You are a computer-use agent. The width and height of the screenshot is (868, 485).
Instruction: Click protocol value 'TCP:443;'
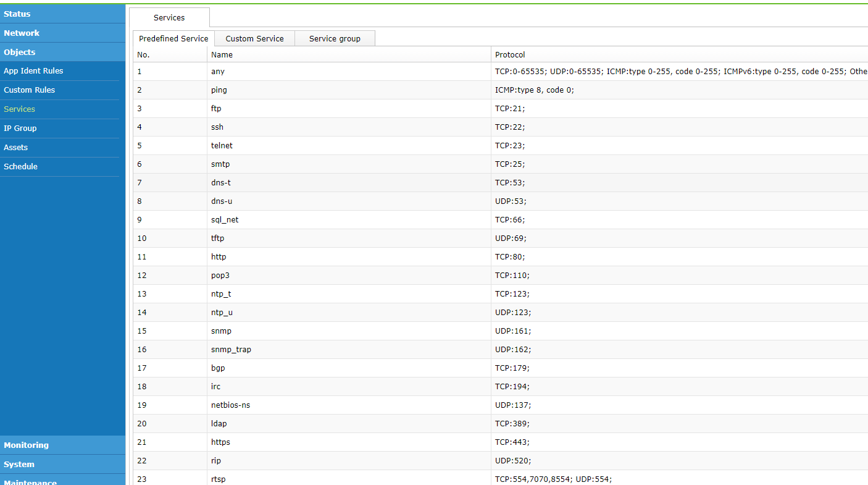[512, 442]
